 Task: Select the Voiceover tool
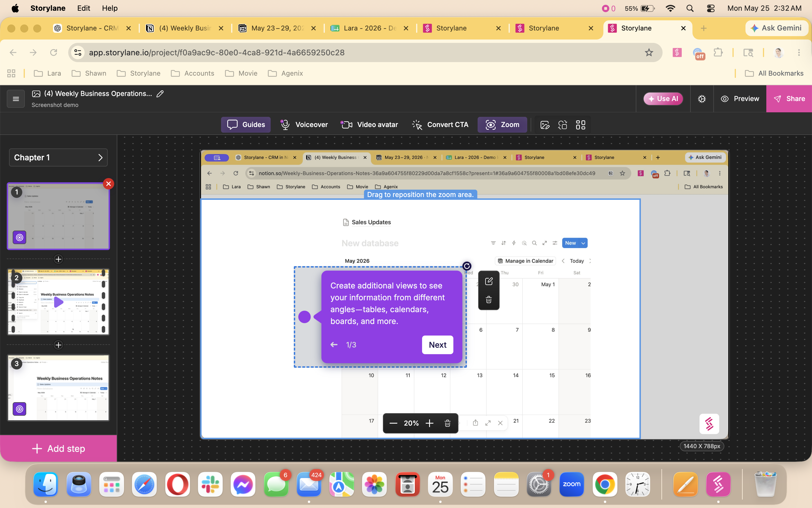(304, 125)
